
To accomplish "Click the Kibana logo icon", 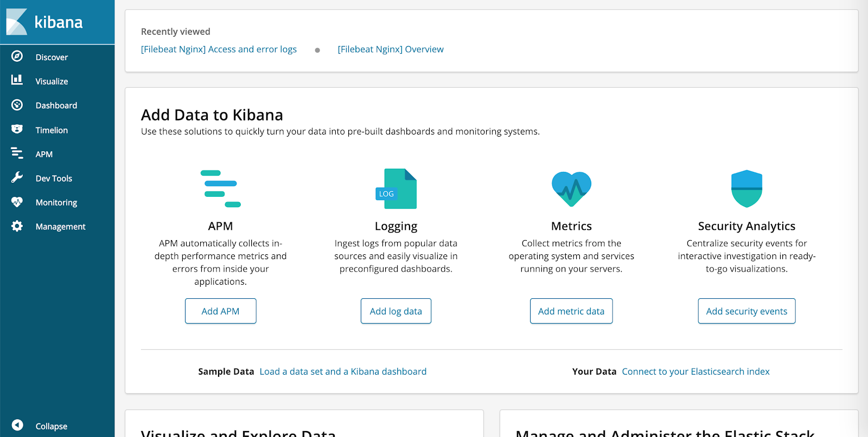I will click(17, 22).
